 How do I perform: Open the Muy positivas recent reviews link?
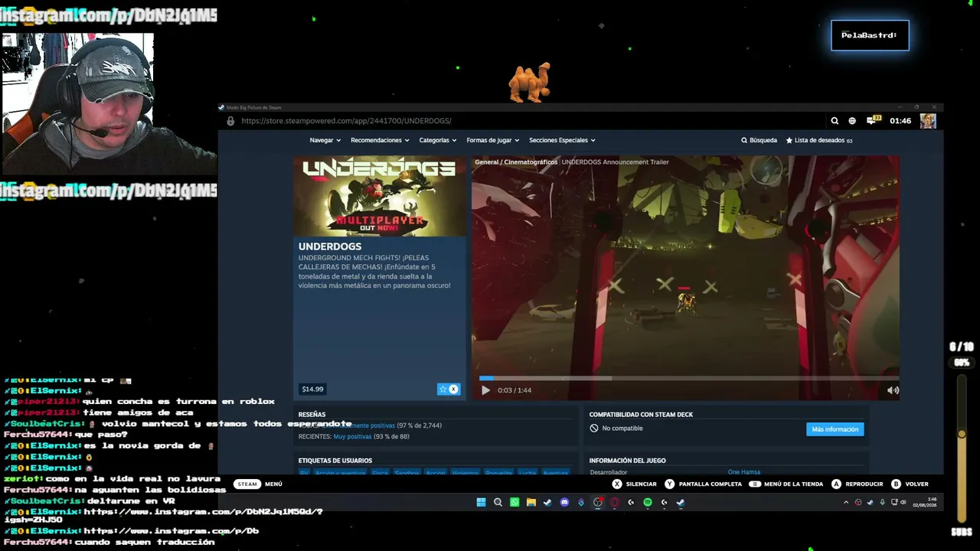(x=352, y=437)
